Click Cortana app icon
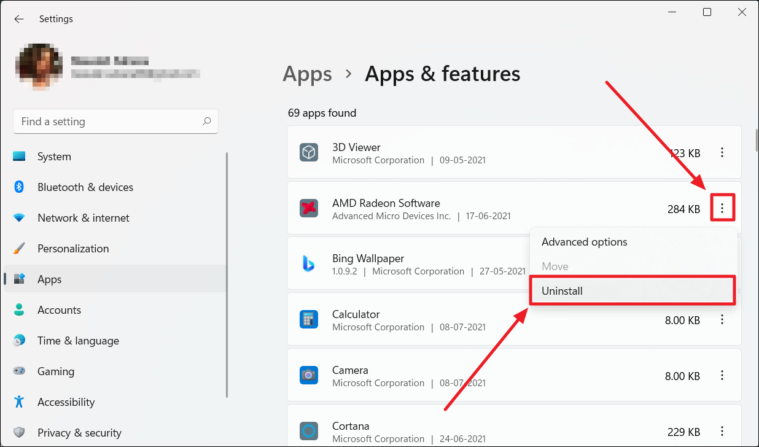Viewport: 759px width, 447px height. click(x=308, y=431)
